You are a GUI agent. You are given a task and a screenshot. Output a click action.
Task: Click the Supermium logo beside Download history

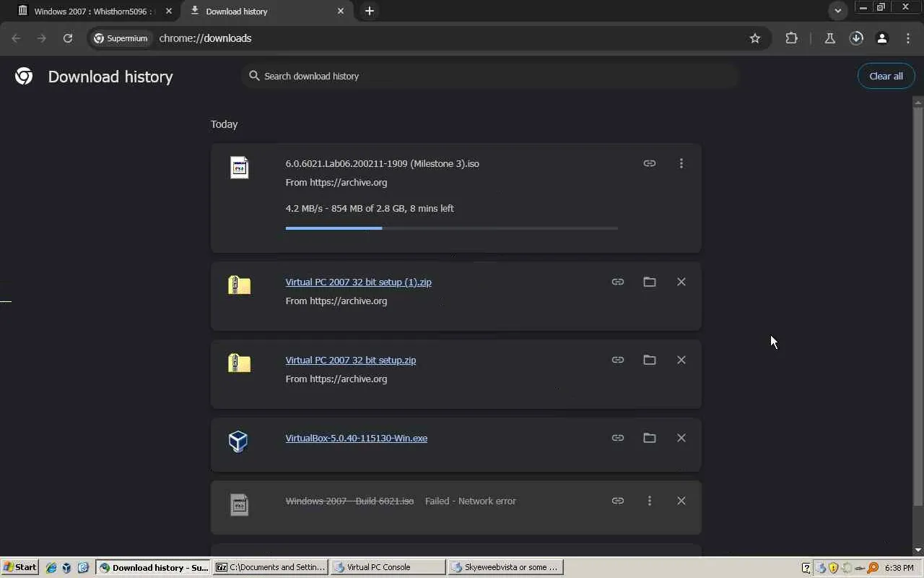pos(24,77)
